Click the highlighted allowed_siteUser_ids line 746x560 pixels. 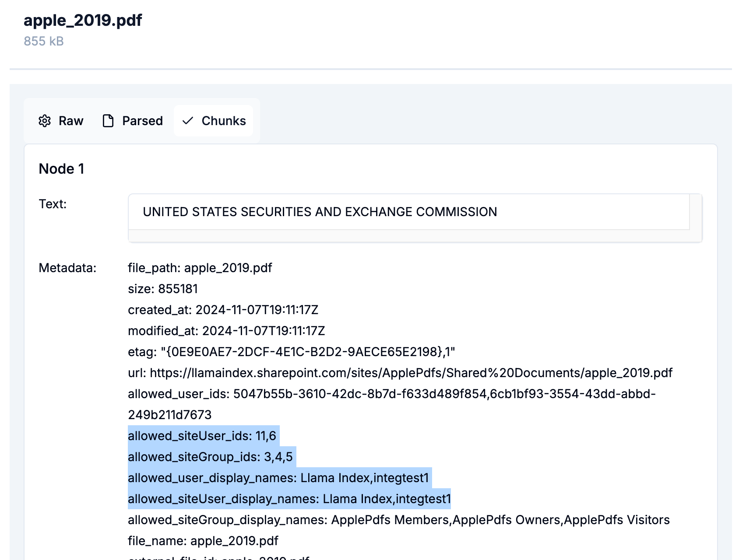202,436
